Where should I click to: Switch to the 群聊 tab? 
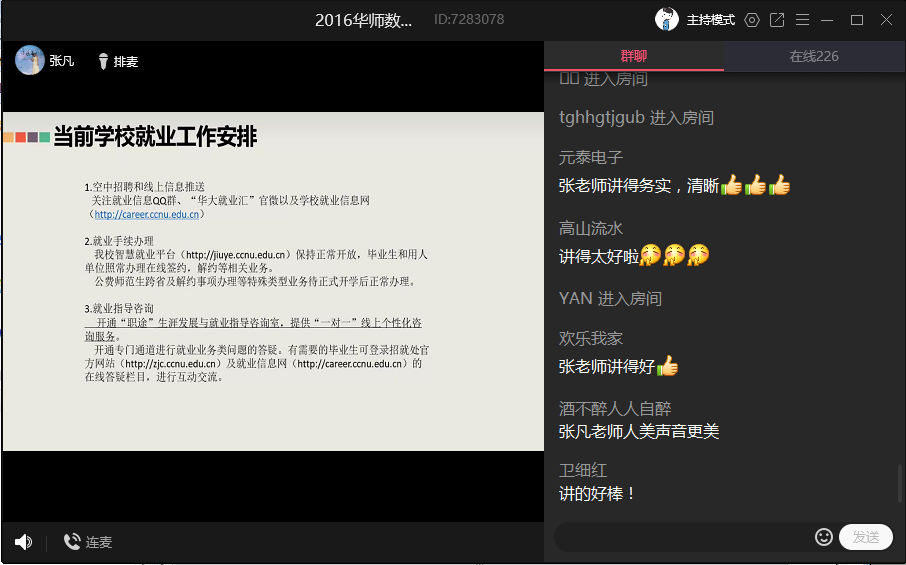click(x=633, y=56)
